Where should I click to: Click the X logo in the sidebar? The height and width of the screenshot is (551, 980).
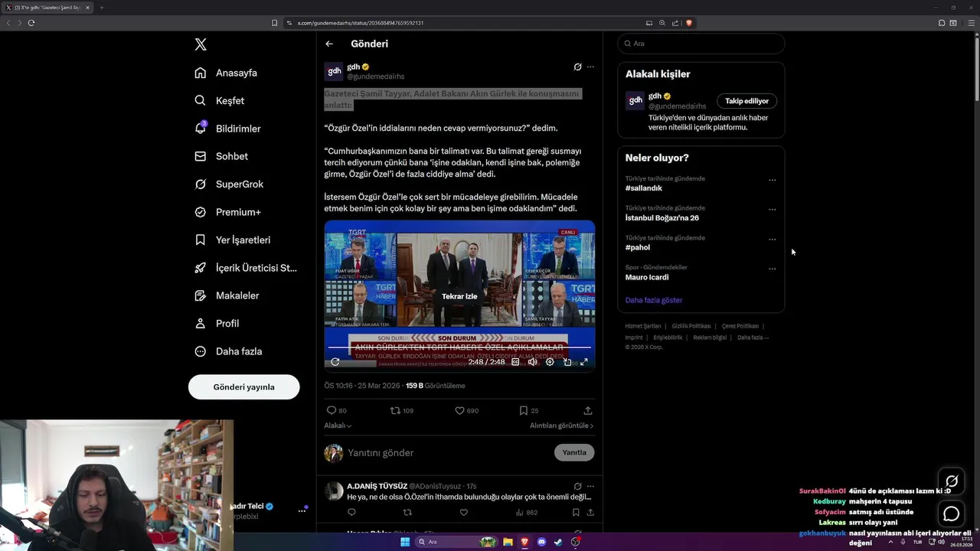(x=201, y=44)
